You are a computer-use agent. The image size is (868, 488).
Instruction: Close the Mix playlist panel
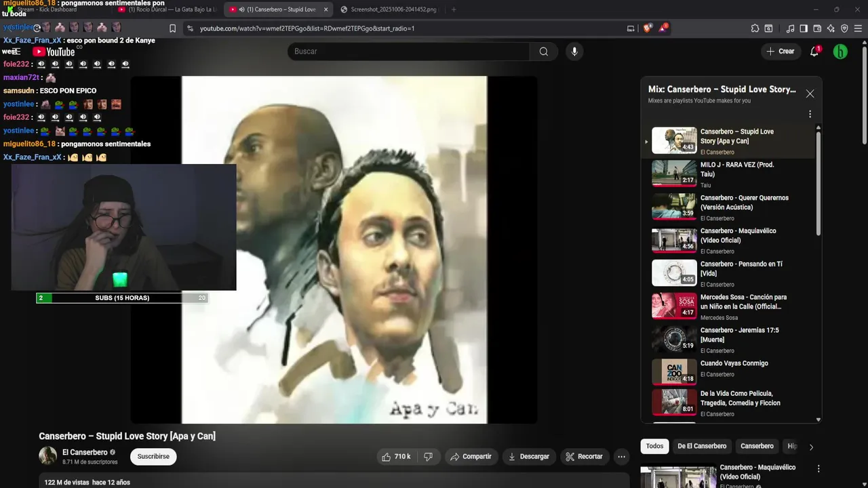810,94
